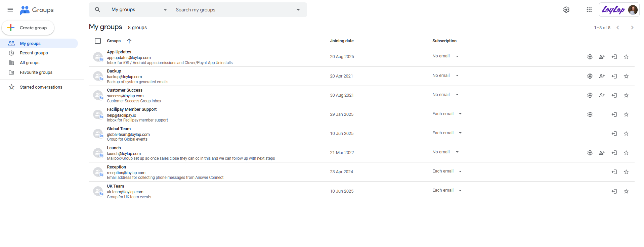Click the Create group button
The width and height of the screenshot is (644, 247).
pyautogui.click(x=28, y=28)
